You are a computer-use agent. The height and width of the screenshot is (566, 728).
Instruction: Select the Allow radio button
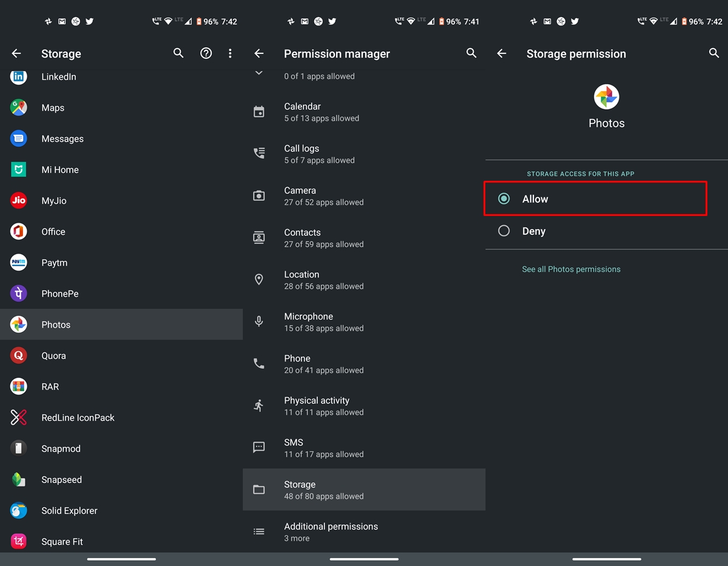click(504, 198)
